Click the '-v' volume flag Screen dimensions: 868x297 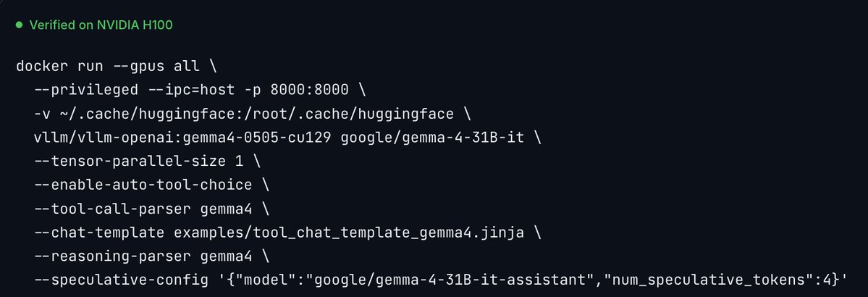(x=42, y=114)
